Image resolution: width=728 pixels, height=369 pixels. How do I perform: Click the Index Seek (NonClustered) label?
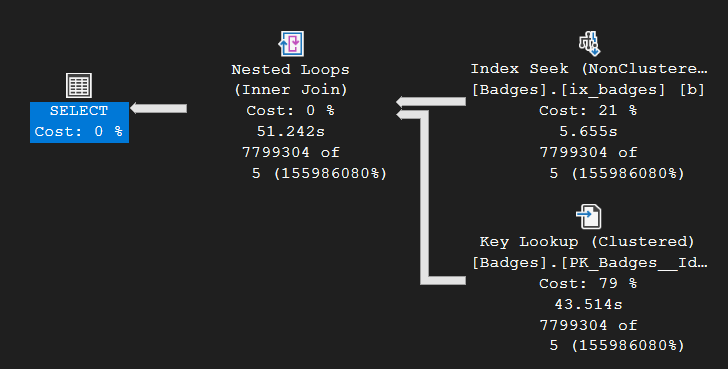[589, 69]
